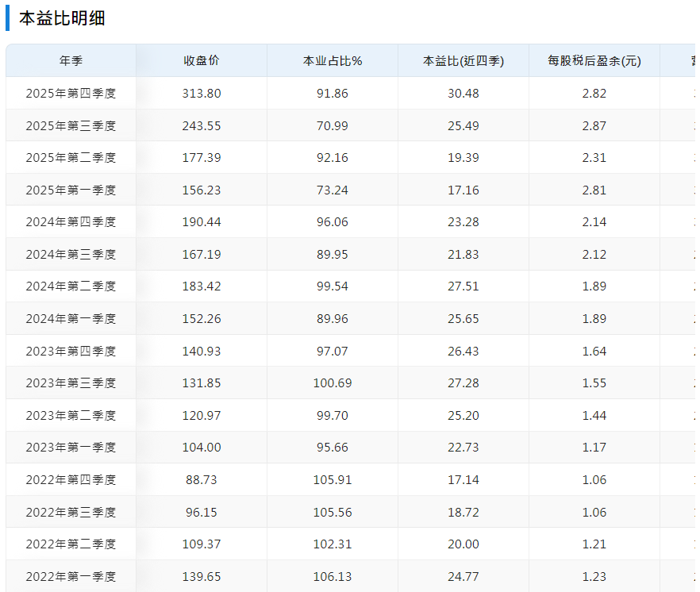This screenshot has width=700, height=592.
Task: Click the closing price 88.73 cell
Action: pos(202,479)
